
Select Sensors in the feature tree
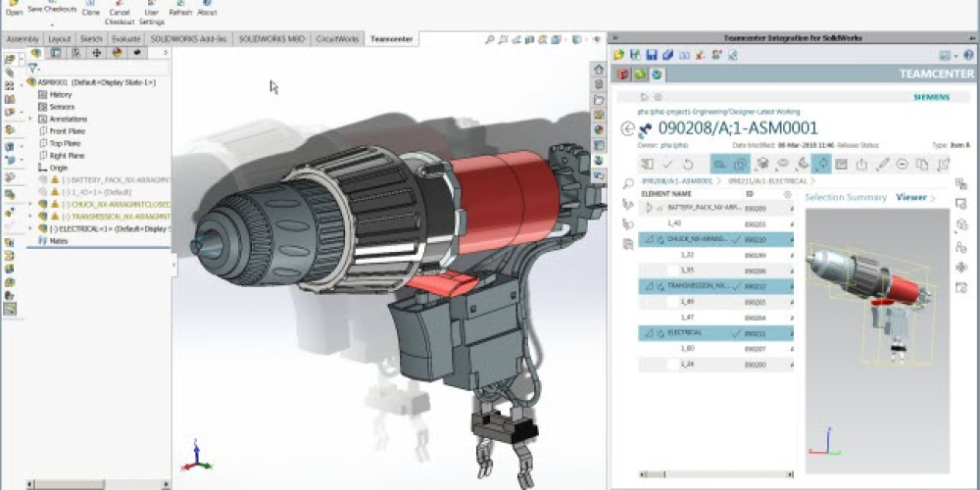click(62, 107)
